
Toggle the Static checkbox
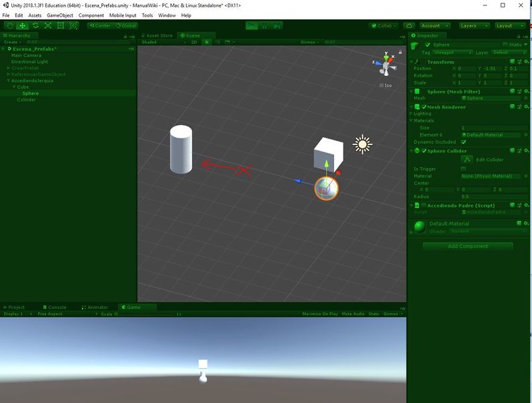pyautogui.click(x=505, y=45)
